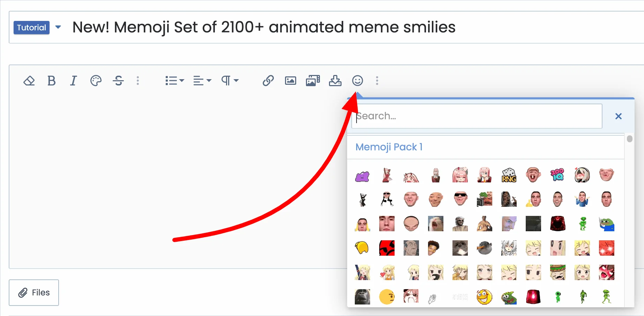Insert the white-haired anime girl smilie
The image size is (644, 316).
(x=509, y=248)
